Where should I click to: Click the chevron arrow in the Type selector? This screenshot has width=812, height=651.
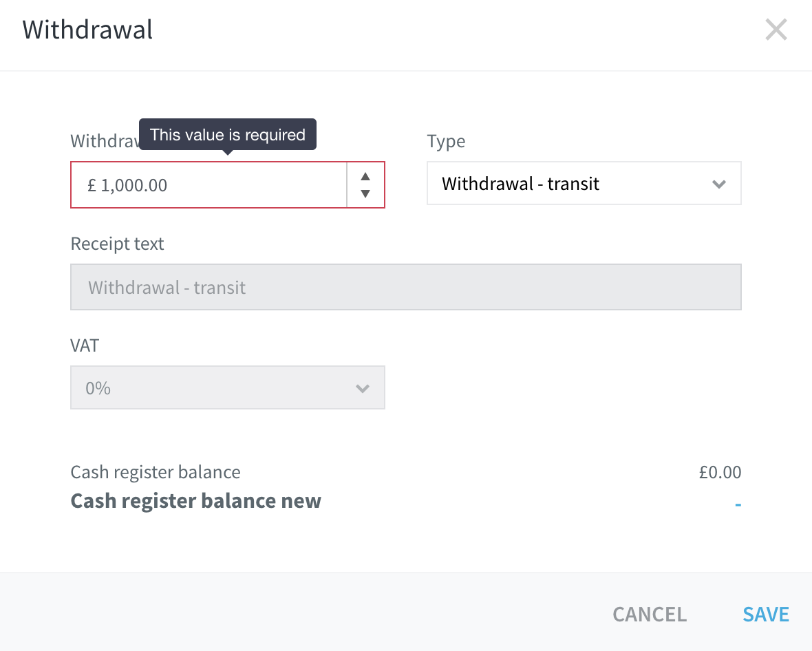point(718,184)
